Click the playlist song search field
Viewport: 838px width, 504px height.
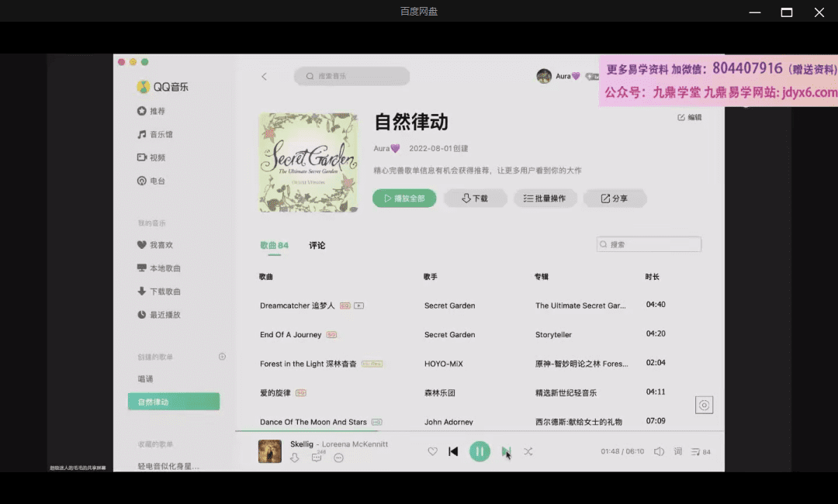(652, 244)
